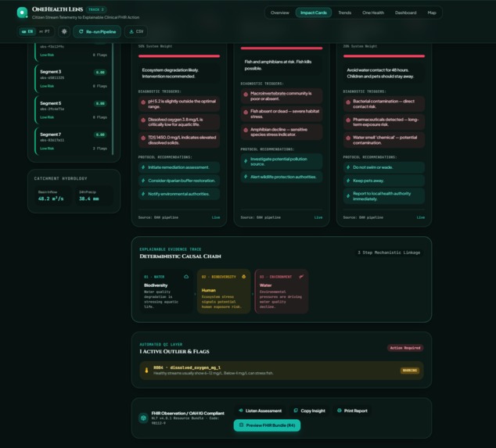The height and width of the screenshot is (448, 496).
Task: Click the red dot beside Bacterial contamination trigger
Action: coord(348,102)
